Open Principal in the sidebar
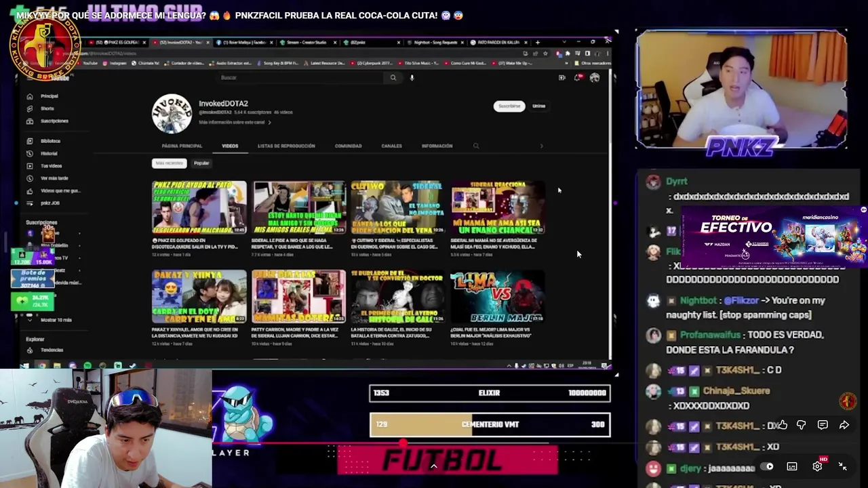868x488 pixels. point(43,96)
